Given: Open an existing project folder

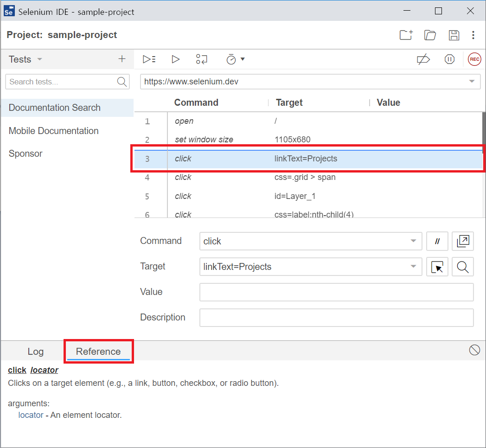Looking at the screenshot, I should pyautogui.click(x=430, y=35).
